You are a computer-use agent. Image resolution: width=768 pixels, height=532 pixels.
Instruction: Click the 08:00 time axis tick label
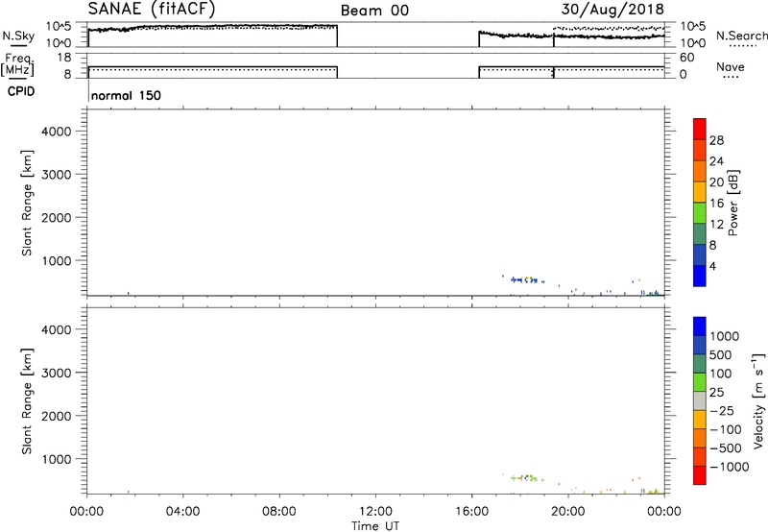click(279, 512)
